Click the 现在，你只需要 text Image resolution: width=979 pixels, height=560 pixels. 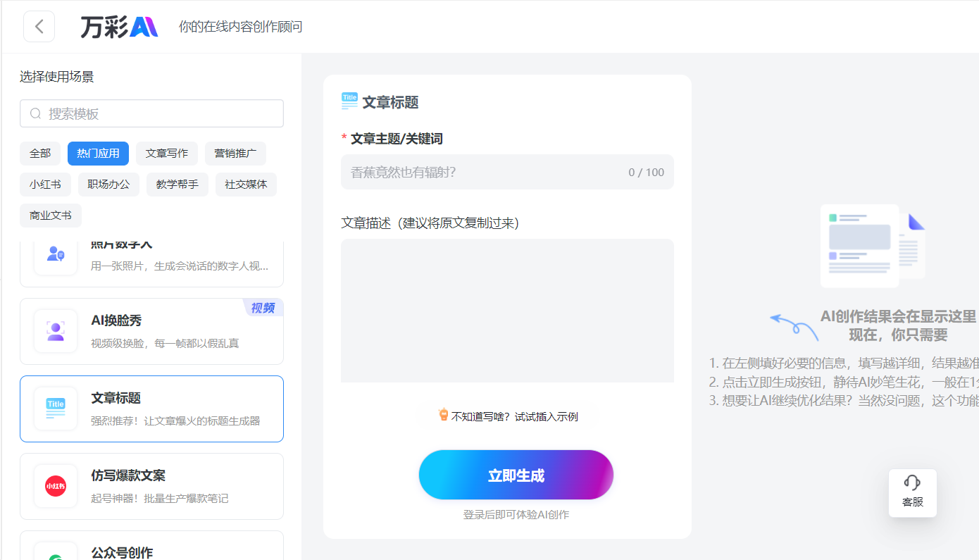click(899, 335)
